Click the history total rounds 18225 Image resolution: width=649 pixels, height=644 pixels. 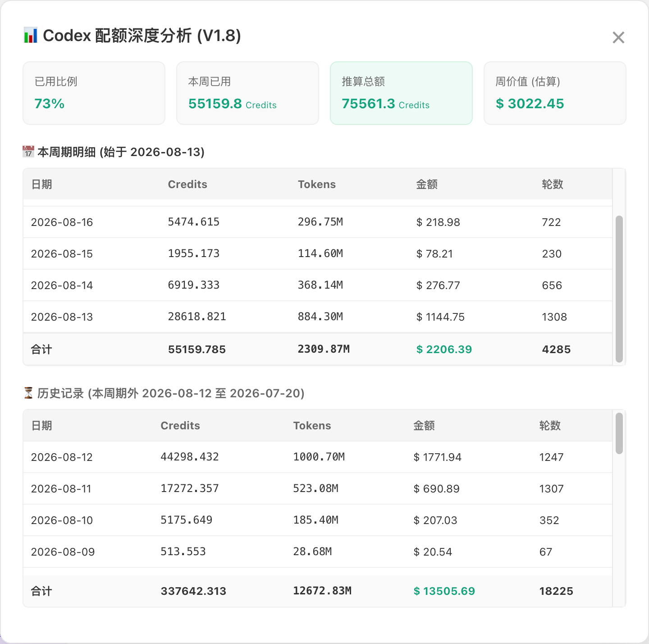[x=556, y=591]
